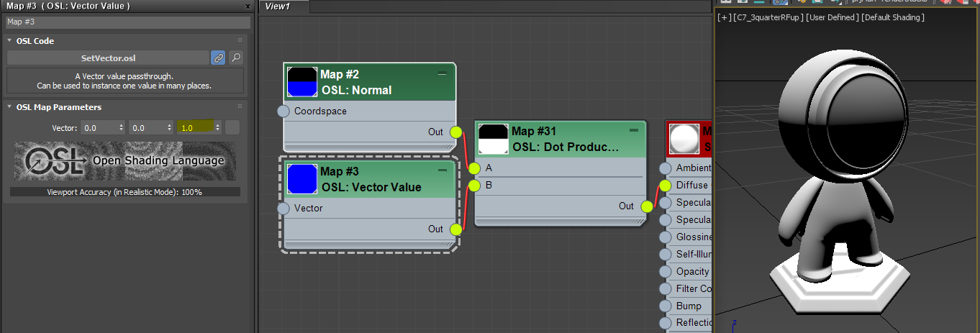Click the Out socket of Map #2

click(x=455, y=132)
